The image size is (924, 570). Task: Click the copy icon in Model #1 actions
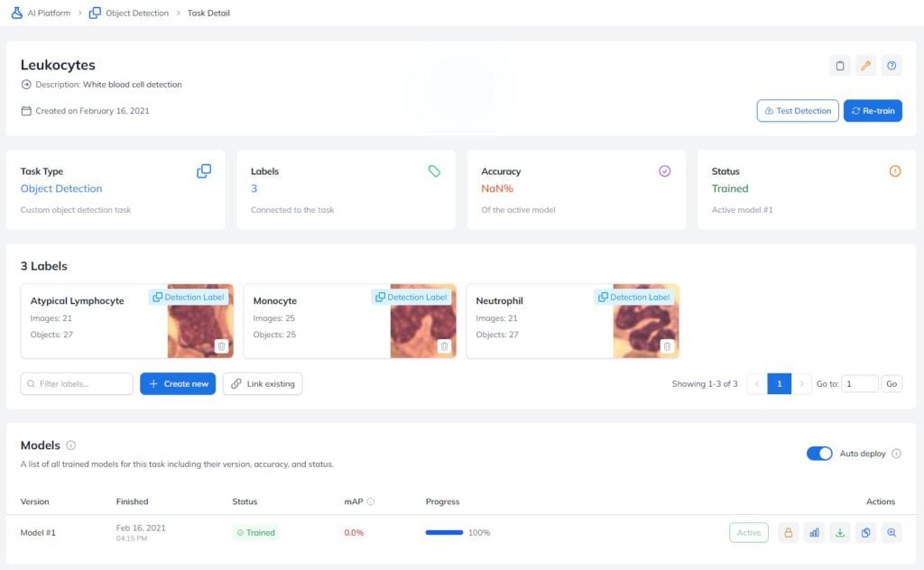coord(865,532)
